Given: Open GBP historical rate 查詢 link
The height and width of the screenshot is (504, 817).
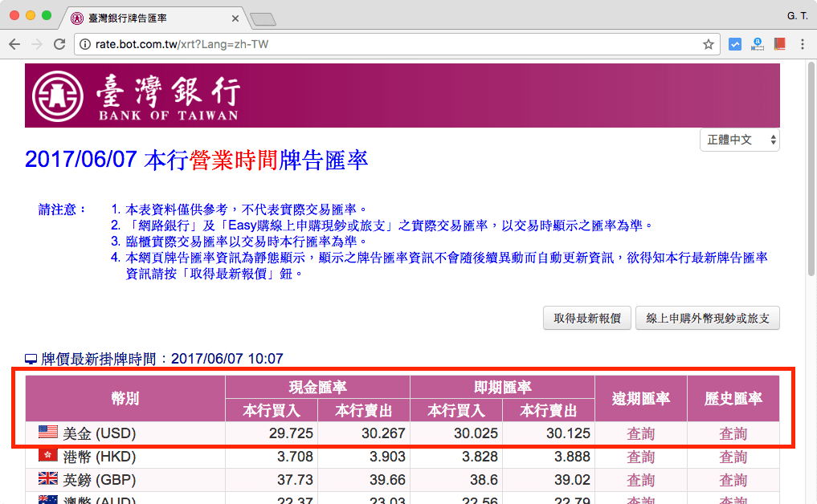Looking at the screenshot, I should [733, 480].
